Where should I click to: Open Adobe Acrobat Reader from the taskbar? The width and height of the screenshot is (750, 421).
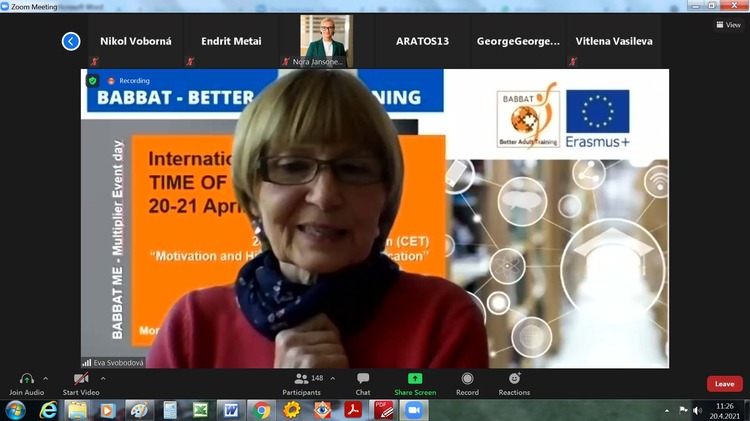click(x=353, y=410)
